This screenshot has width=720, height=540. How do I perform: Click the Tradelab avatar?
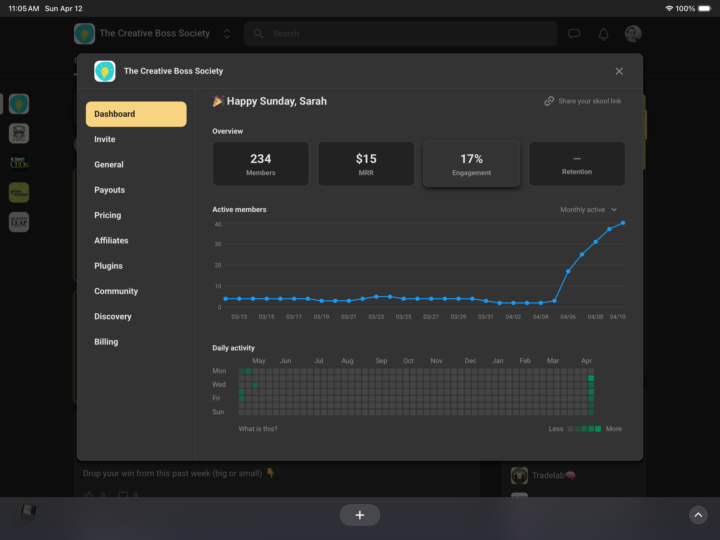(519, 475)
